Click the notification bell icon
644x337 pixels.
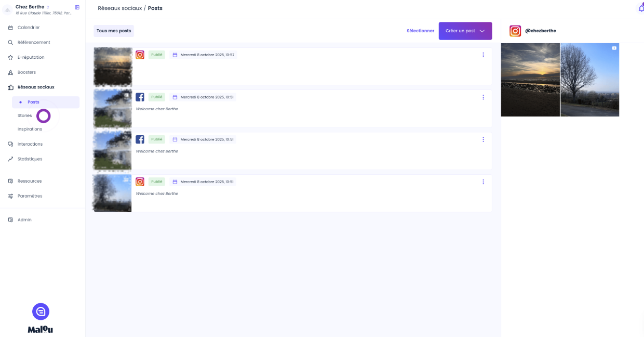coord(640,8)
